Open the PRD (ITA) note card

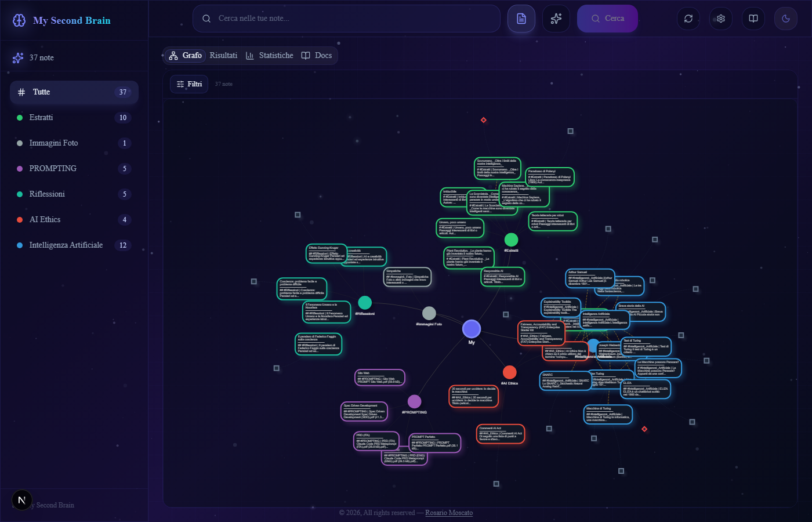pyautogui.click(x=376, y=441)
